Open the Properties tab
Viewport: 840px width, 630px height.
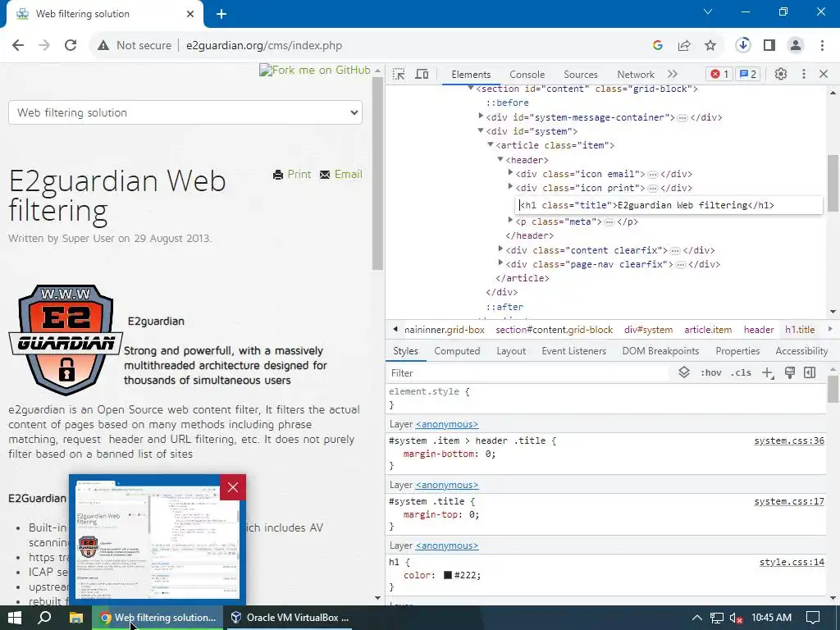(737, 351)
